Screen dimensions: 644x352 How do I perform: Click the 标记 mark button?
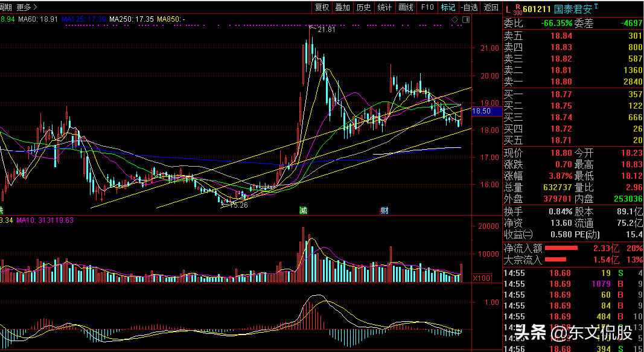pos(448,7)
